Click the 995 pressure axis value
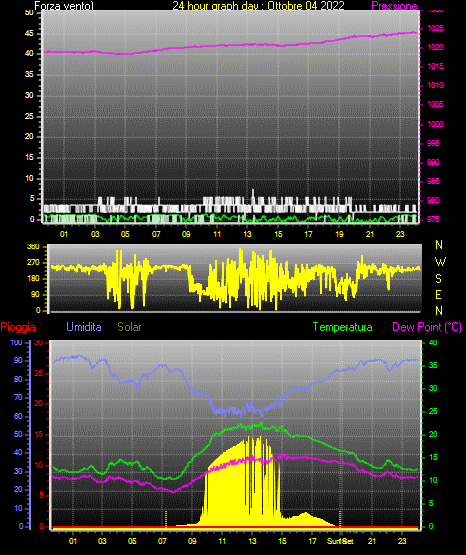Image resolution: width=466 pixels, height=555 pixels. click(x=433, y=143)
